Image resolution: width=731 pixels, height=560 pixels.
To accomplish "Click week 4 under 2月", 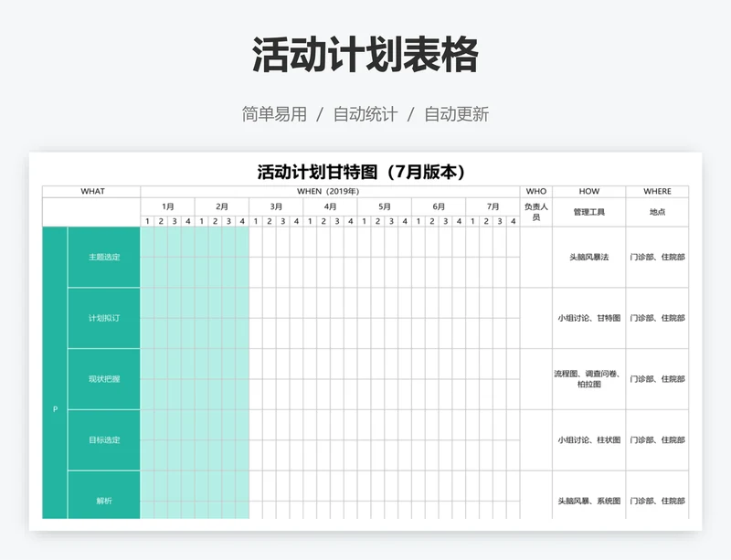I will pos(242,221).
